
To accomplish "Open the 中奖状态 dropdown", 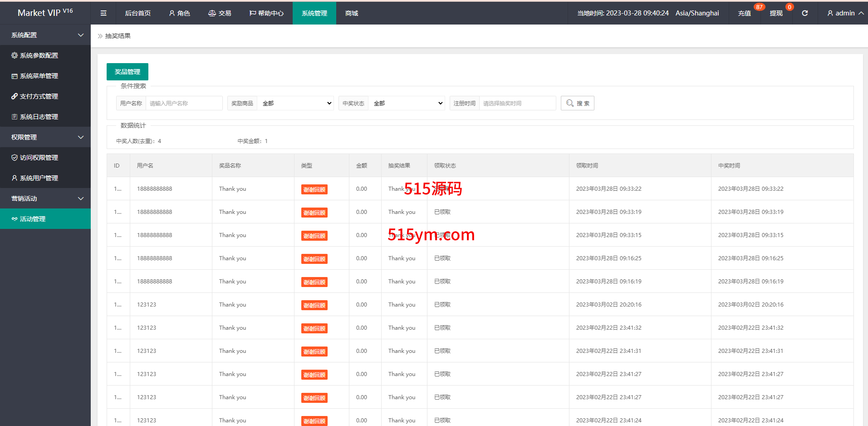I will click(x=407, y=103).
